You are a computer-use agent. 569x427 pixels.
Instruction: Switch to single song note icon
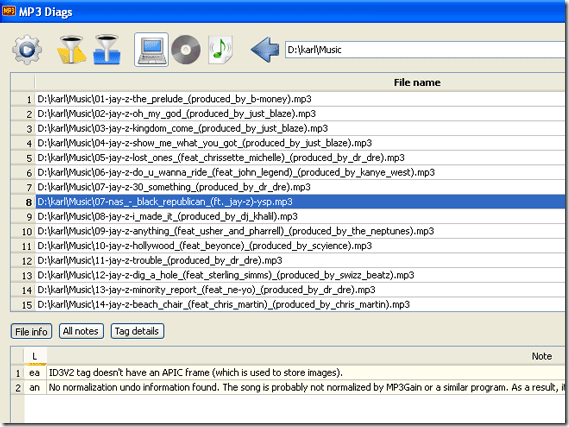[x=220, y=50]
